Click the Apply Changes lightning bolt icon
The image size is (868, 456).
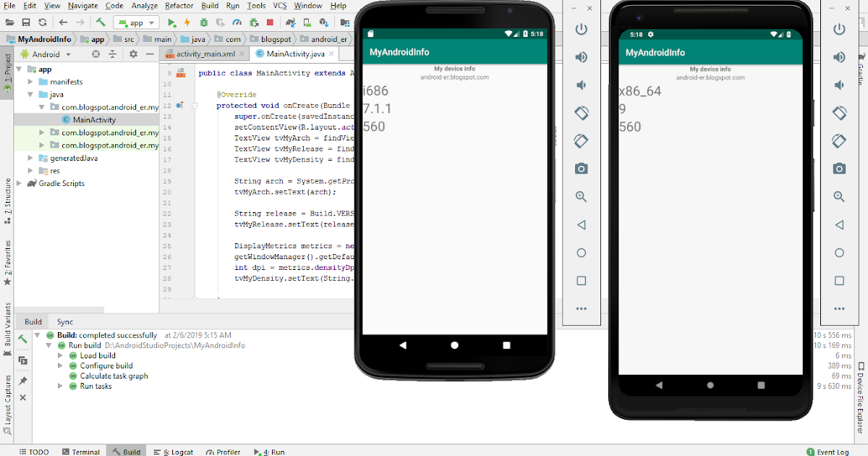click(x=187, y=22)
